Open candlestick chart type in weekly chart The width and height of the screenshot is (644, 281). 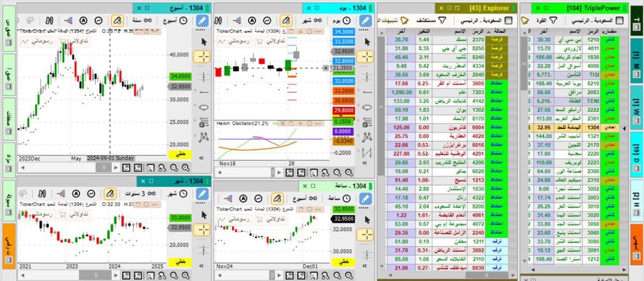click(49, 20)
